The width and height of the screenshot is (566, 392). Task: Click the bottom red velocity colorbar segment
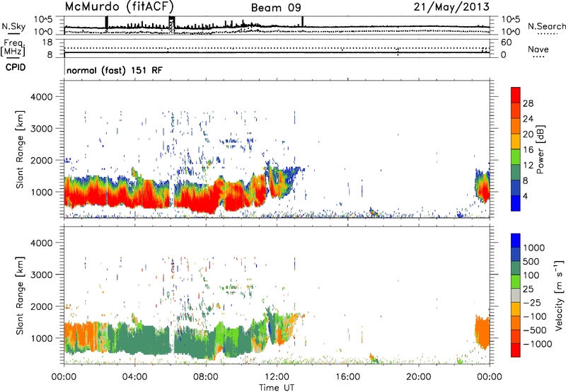tap(516, 350)
